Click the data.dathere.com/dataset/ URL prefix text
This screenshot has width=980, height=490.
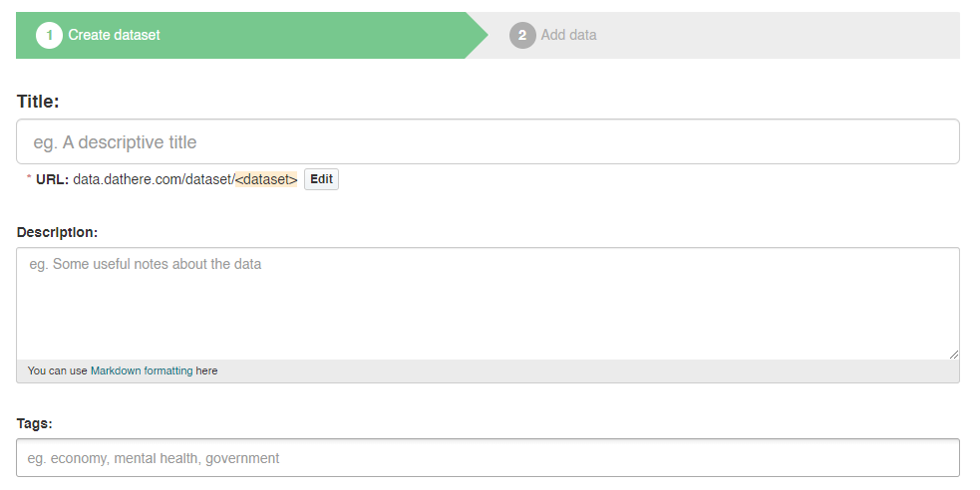(154, 180)
